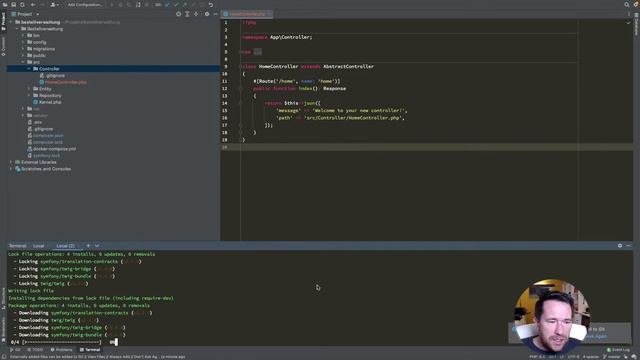Add a new terminal session with plus
The width and height of the screenshot is (640, 360).
88,246
